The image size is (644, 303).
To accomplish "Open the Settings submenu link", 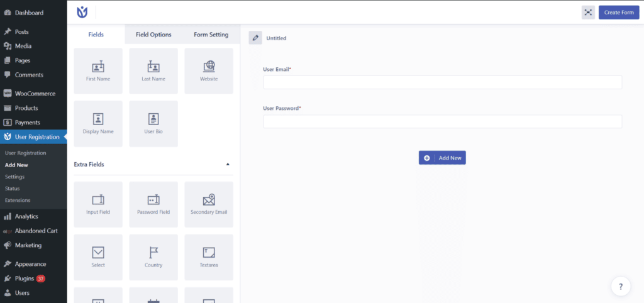I will click(x=15, y=177).
